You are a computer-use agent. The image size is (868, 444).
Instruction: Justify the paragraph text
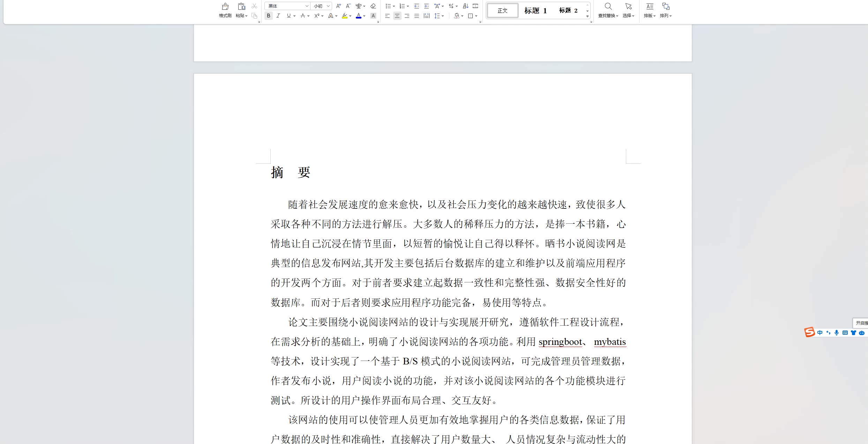pos(417,16)
